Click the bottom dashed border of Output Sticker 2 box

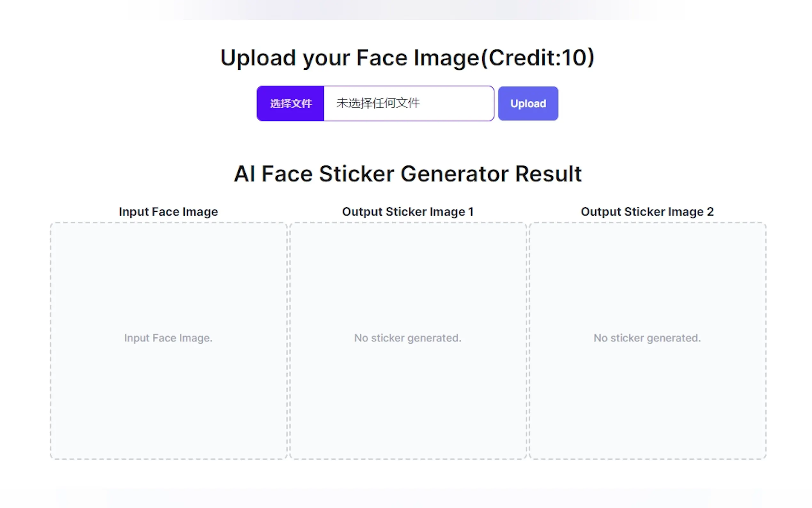point(647,459)
